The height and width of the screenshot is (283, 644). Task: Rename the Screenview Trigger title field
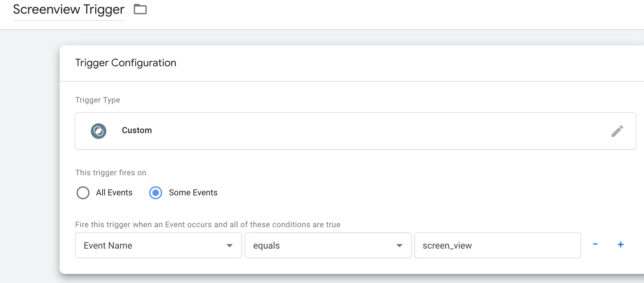69,10
